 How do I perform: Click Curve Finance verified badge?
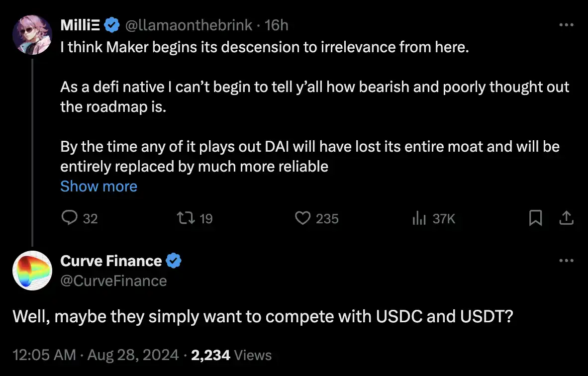173,261
